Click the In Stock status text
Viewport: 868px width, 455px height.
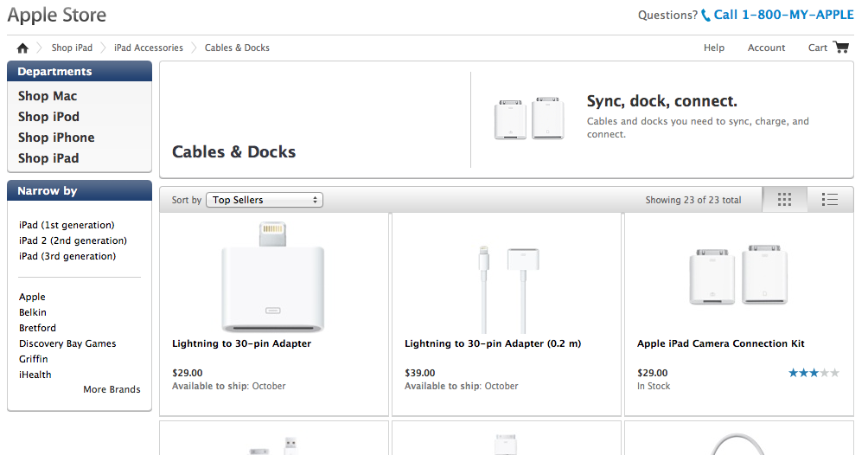[x=654, y=387]
